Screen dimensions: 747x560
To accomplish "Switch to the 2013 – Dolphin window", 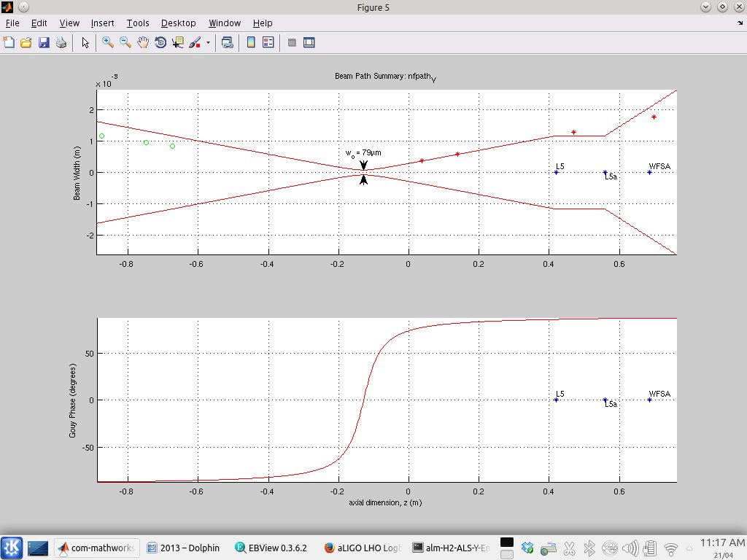I will [x=183, y=548].
